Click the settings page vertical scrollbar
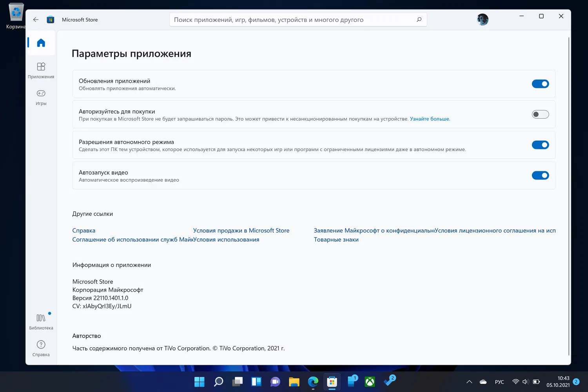 pos(568,196)
